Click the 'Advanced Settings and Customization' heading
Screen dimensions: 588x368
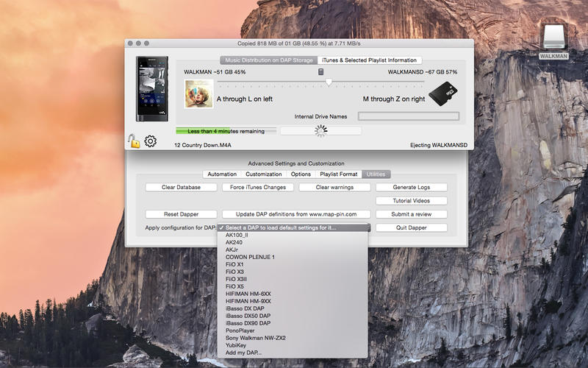(x=296, y=163)
